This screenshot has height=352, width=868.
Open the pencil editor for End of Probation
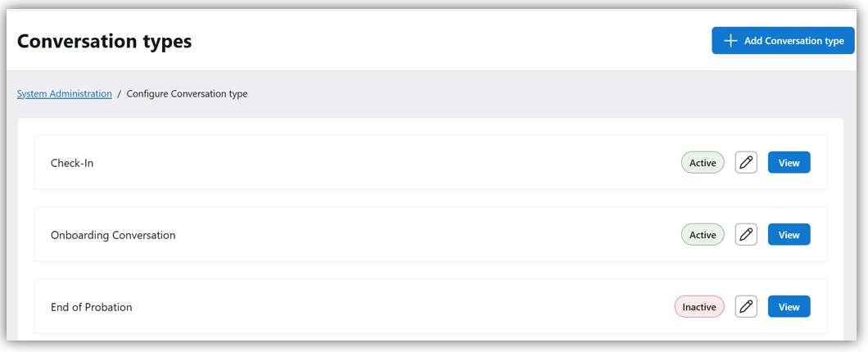pyautogui.click(x=746, y=307)
